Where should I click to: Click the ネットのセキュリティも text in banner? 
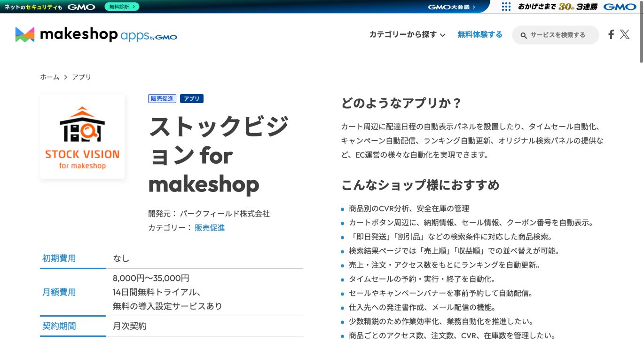click(x=33, y=7)
